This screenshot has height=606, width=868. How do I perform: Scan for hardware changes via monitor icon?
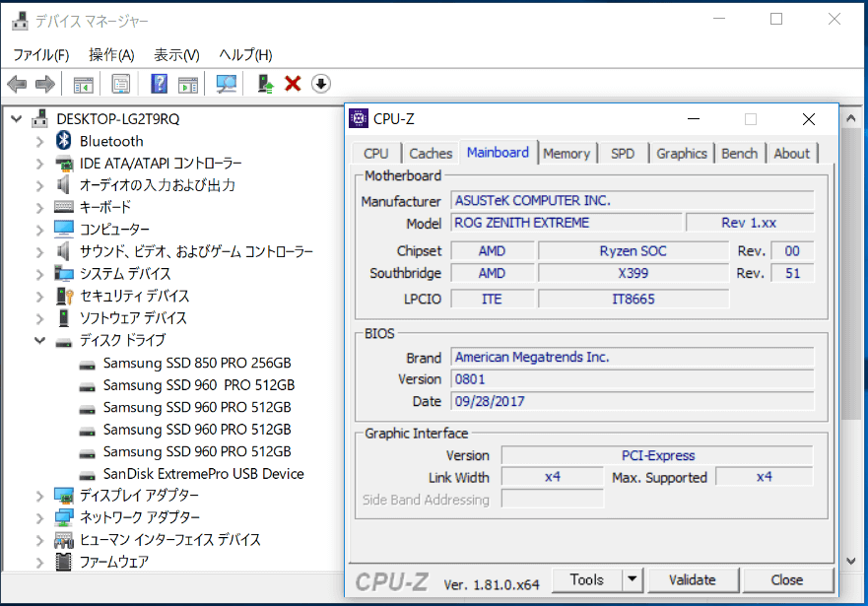click(226, 84)
